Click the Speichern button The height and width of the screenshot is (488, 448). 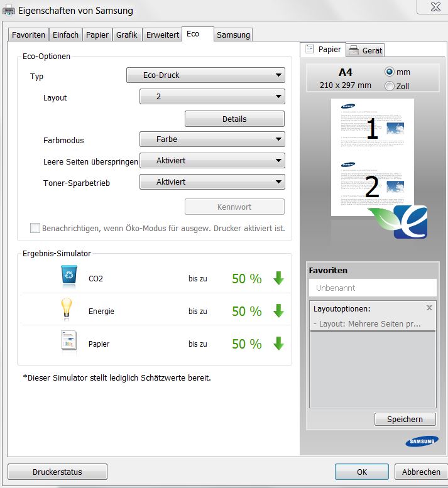405,419
